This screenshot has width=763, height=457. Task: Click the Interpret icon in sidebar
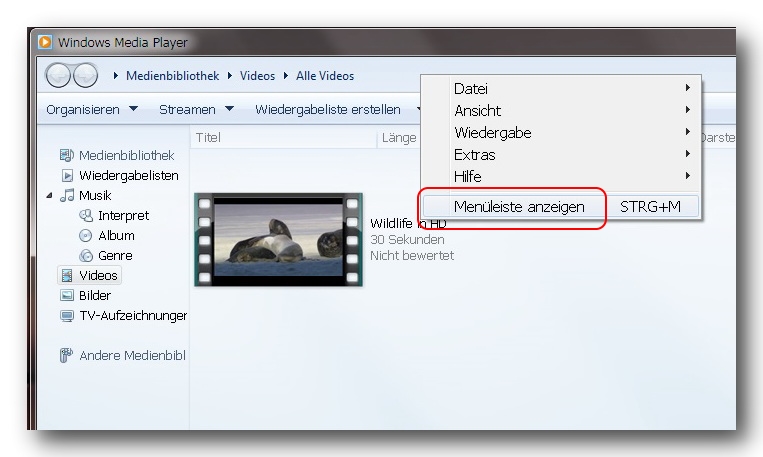tap(86, 215)
